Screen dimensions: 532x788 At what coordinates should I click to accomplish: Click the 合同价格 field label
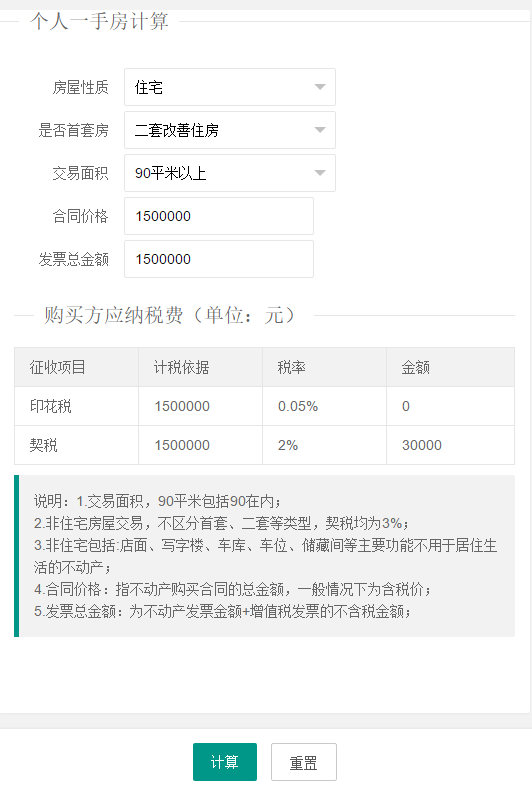80,216
